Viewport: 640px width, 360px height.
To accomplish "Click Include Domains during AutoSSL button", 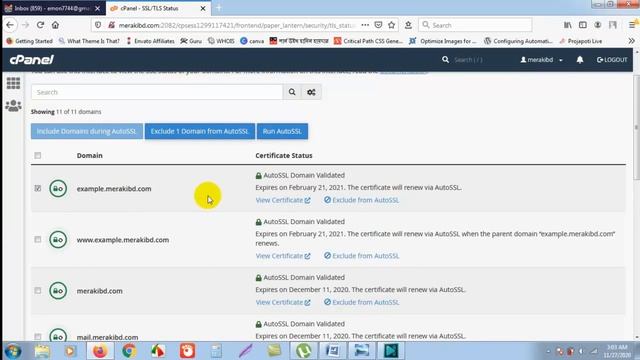I will (87, 131).
